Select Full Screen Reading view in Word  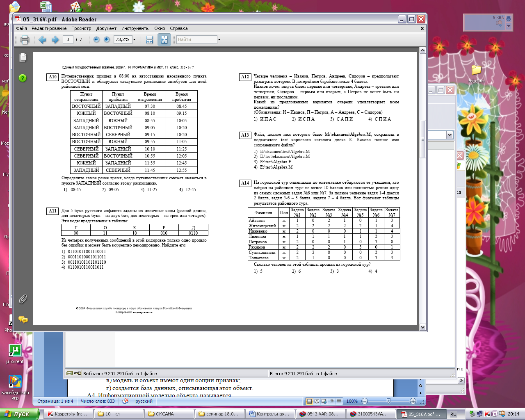(317, 401)
